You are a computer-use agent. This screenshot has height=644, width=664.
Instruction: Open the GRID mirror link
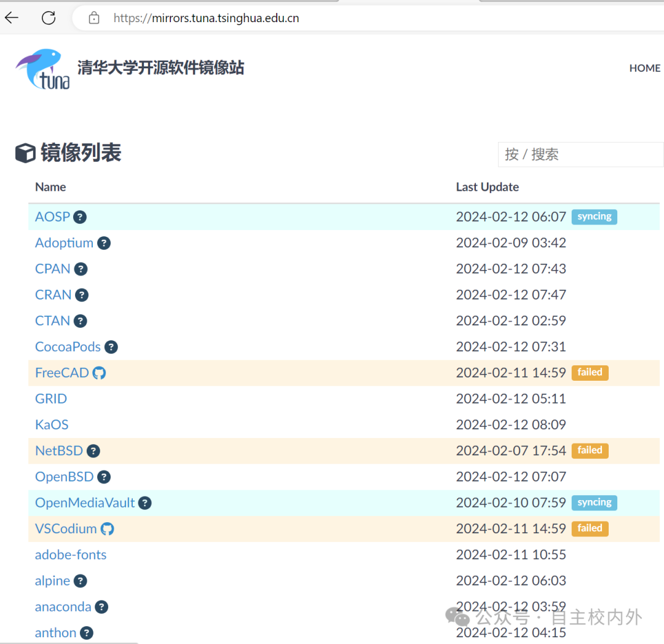(x=51, y=399)
